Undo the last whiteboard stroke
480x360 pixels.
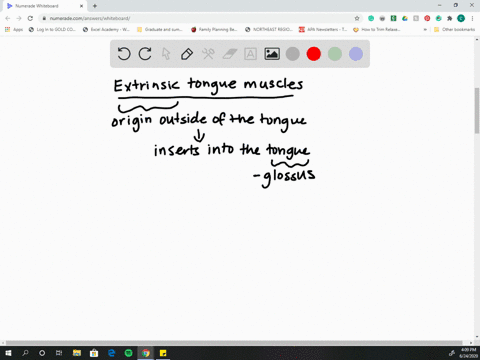(x=124, y=54)
